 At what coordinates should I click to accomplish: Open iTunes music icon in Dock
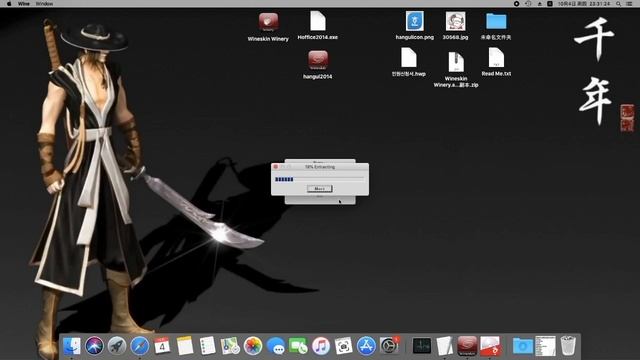coord(321,346)
